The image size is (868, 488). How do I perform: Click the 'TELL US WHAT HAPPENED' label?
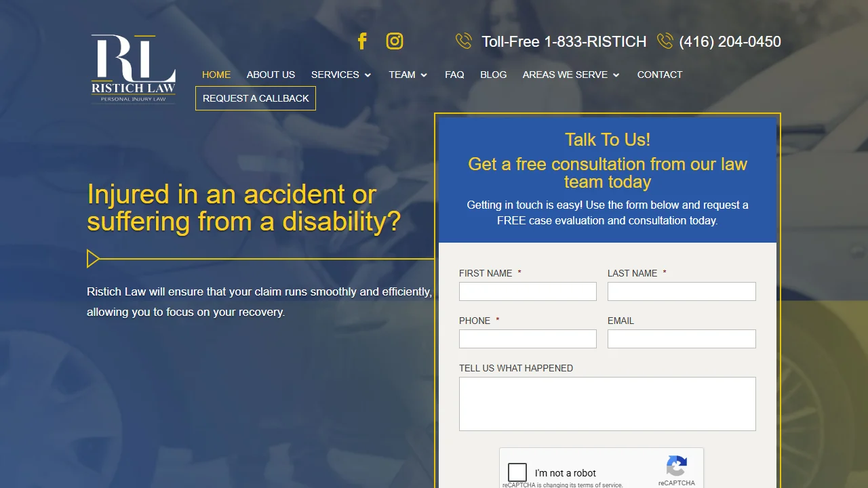pyautogui.click(x=516, y=368)
